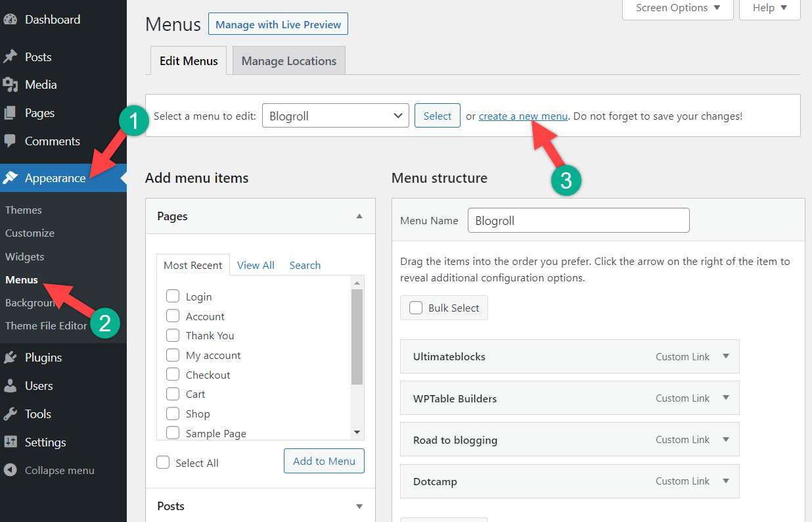
Task: Expand the Ultimateblocks menu item arrow
Action: pos(726,356)
